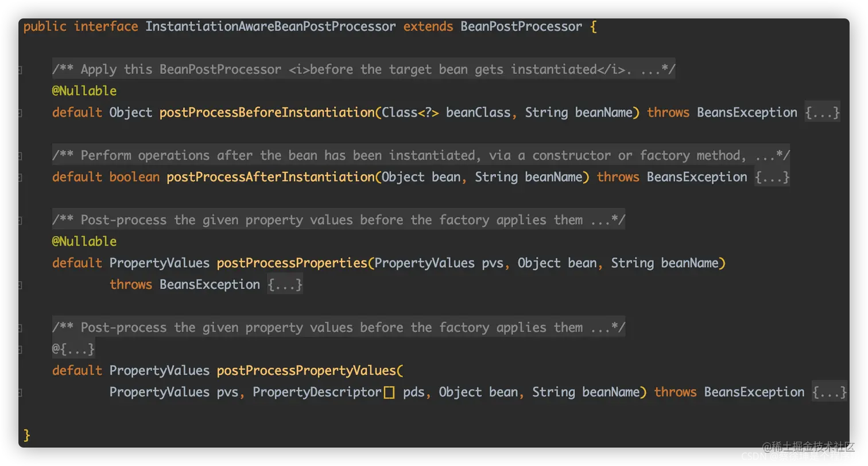Viewport: 868px width, 466px height.
Task: Click the interface's closing curly brace
Action: click(x=26, y=435)
